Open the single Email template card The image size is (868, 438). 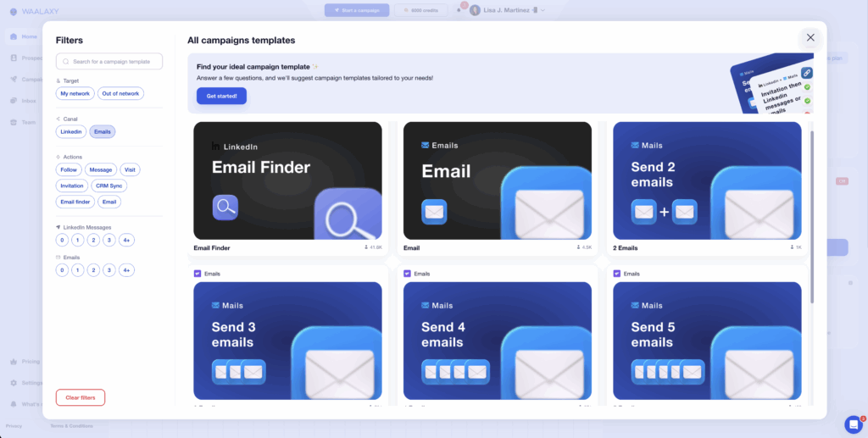498,180
